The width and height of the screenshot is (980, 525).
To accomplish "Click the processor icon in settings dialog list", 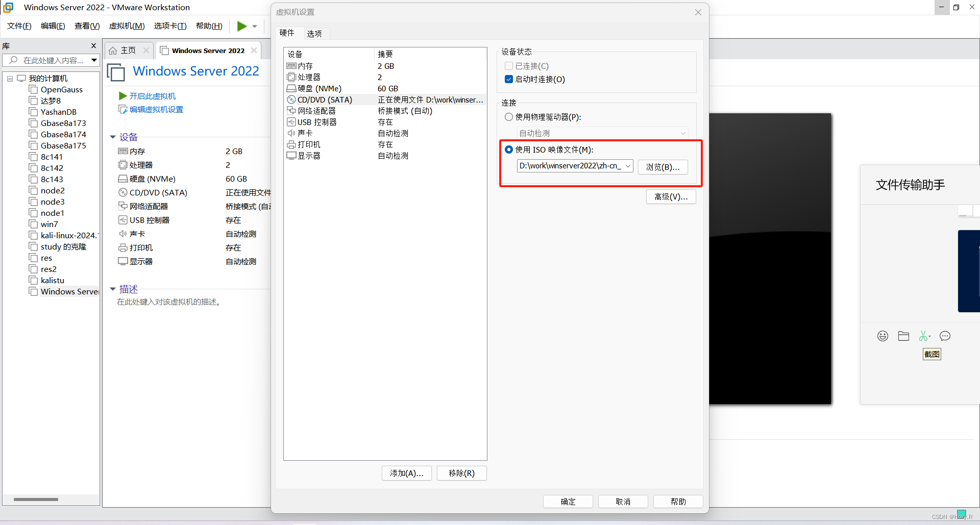I will coord(291,77).
